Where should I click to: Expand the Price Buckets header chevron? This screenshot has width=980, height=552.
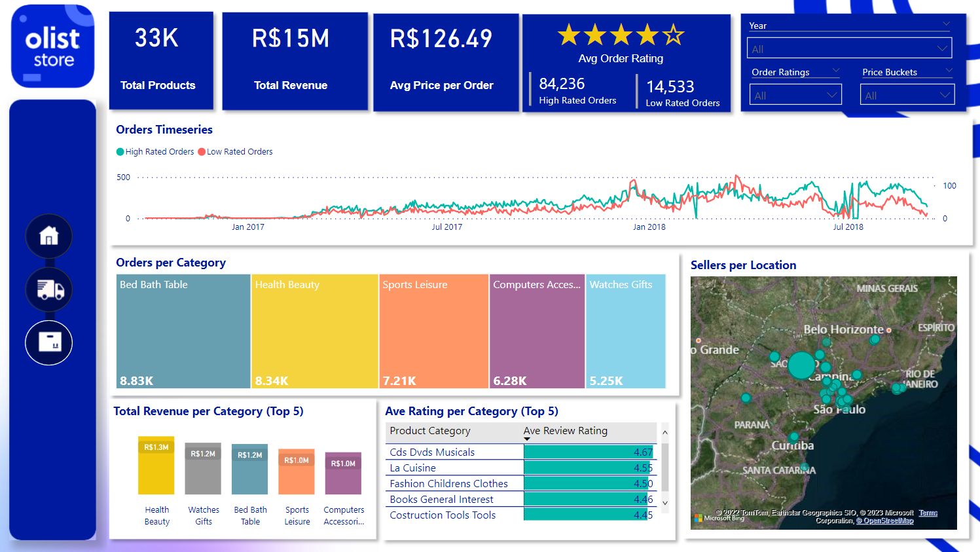click(x=949, y=71)
